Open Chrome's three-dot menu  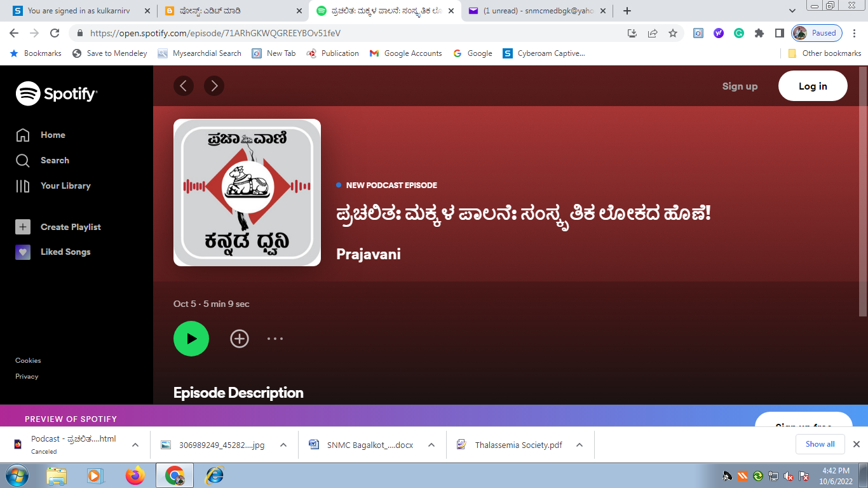(855, 33)
